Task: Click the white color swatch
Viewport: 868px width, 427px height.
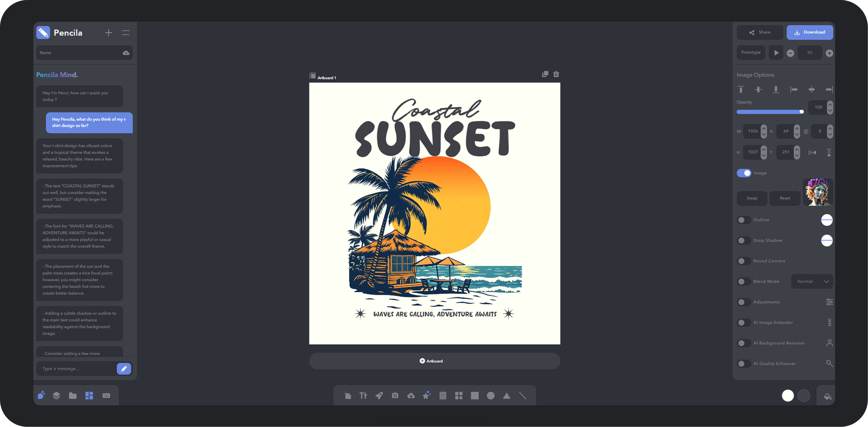Action: (x=787, y=395)
